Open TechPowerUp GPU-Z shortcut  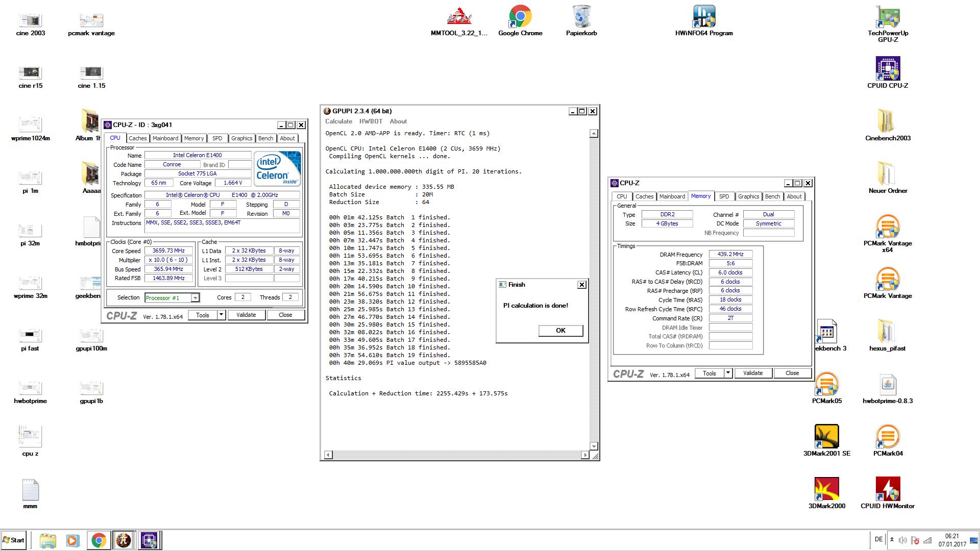pos(888,24)
